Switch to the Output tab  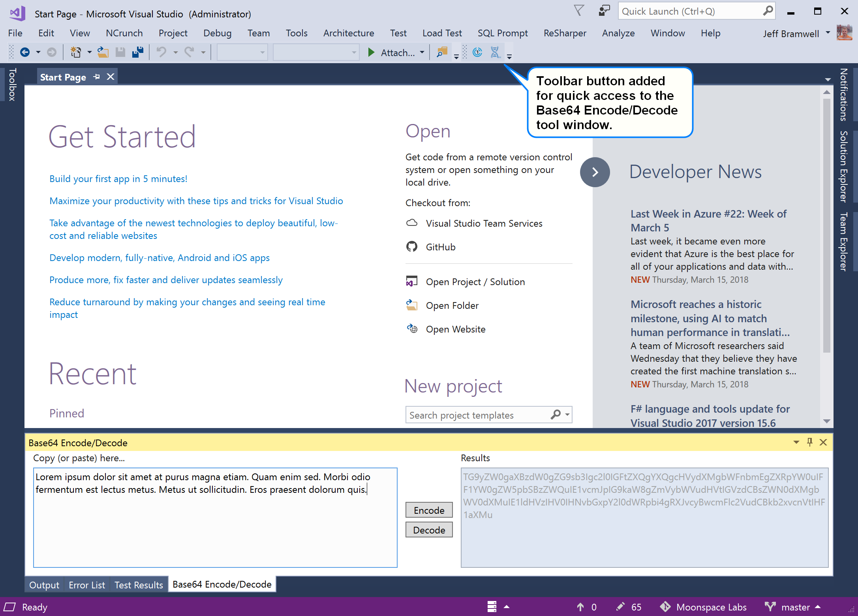coord(45,584)
